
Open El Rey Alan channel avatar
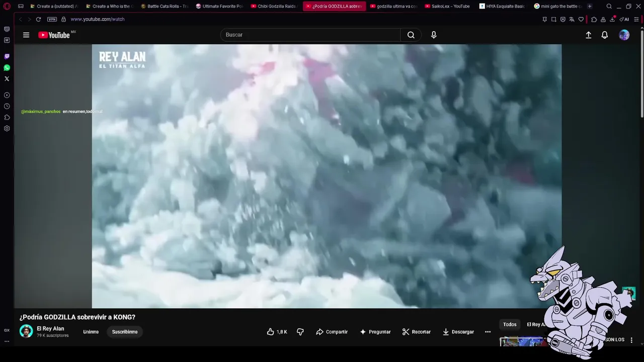(26, 331)
